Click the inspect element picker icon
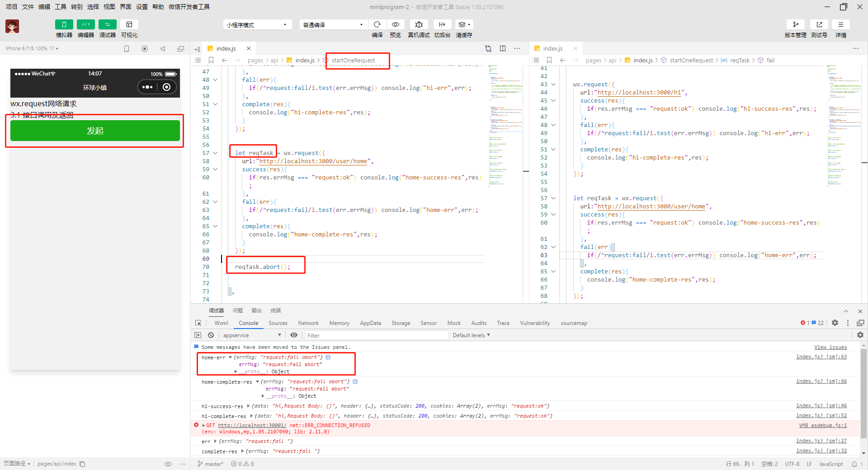Viewport: 868px width, 470px height. click(198, 323)
